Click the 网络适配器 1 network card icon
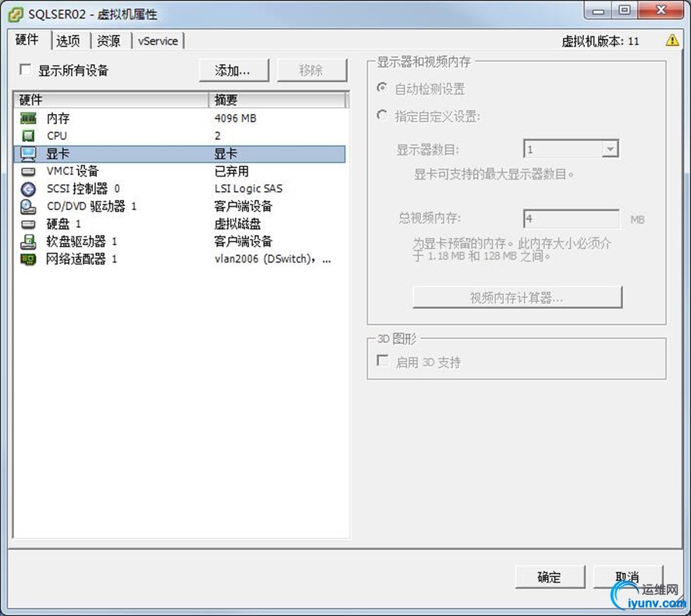This screenshot has height=616, width=691. click(x=28, y=259)
